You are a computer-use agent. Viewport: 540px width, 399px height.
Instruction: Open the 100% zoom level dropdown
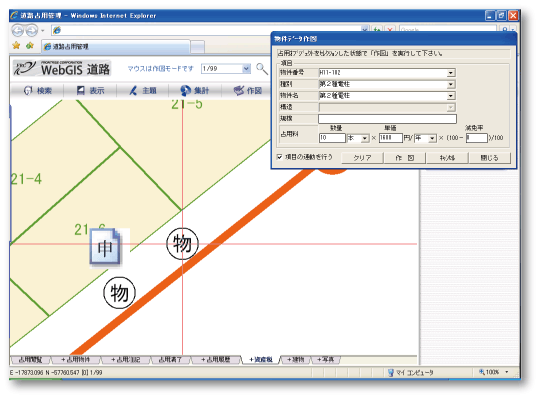click(507, 372)
